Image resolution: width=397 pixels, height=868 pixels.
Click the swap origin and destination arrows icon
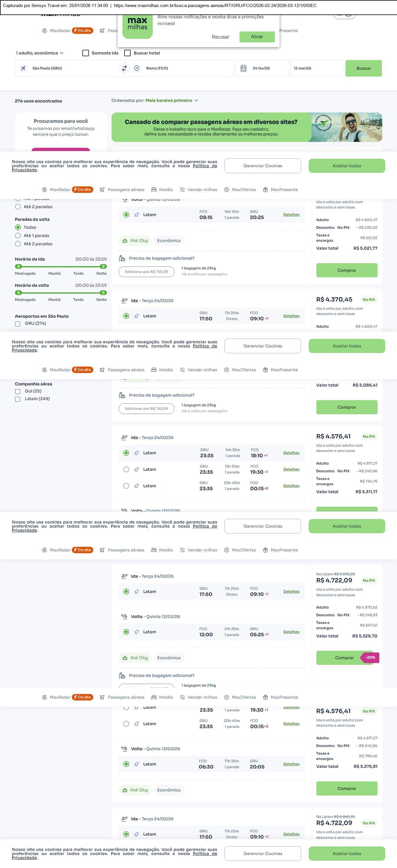[124, 68]
